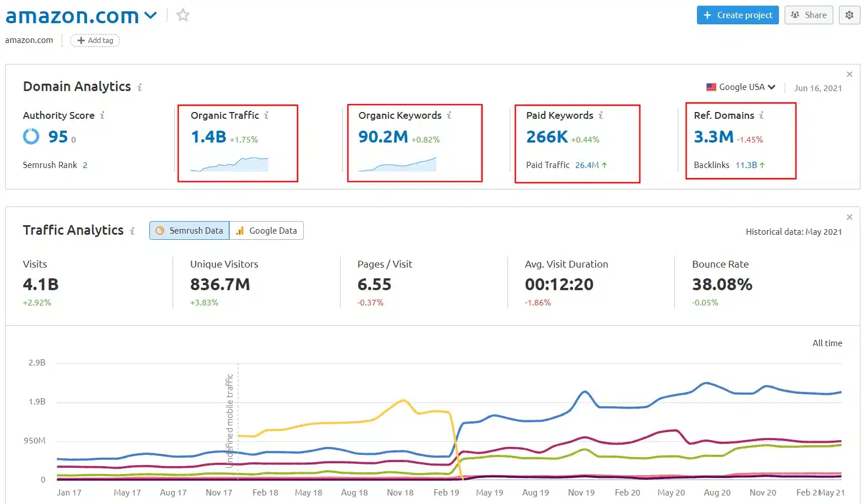The height and width of the screenshot is (504, 861).
Task: Open settings via the gear icon
Action: point(849,15)
